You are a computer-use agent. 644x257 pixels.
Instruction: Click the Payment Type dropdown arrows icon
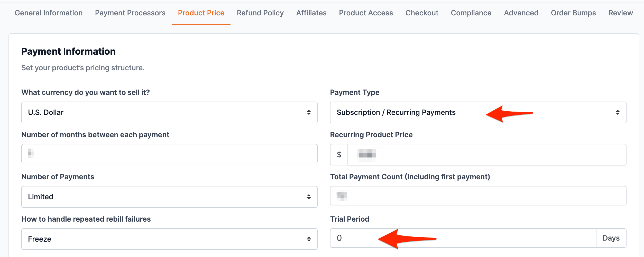tap(618, 112)
